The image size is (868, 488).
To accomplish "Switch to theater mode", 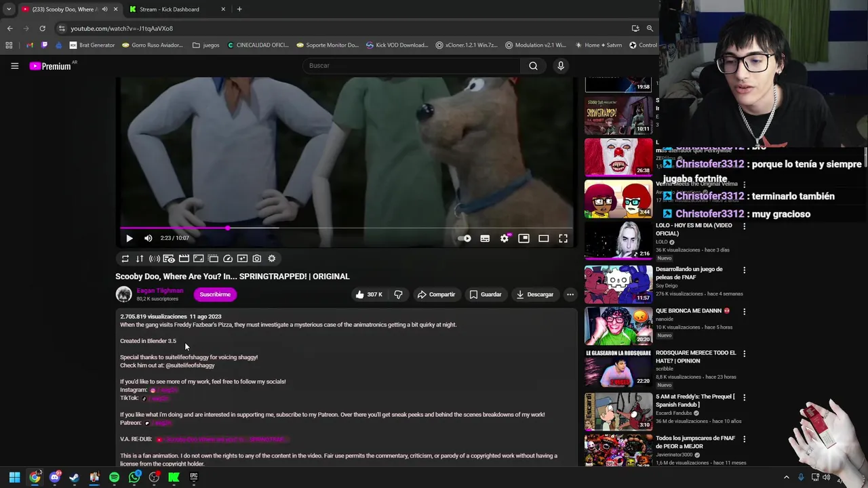I will pyautogui.click(x=543, y=238).
